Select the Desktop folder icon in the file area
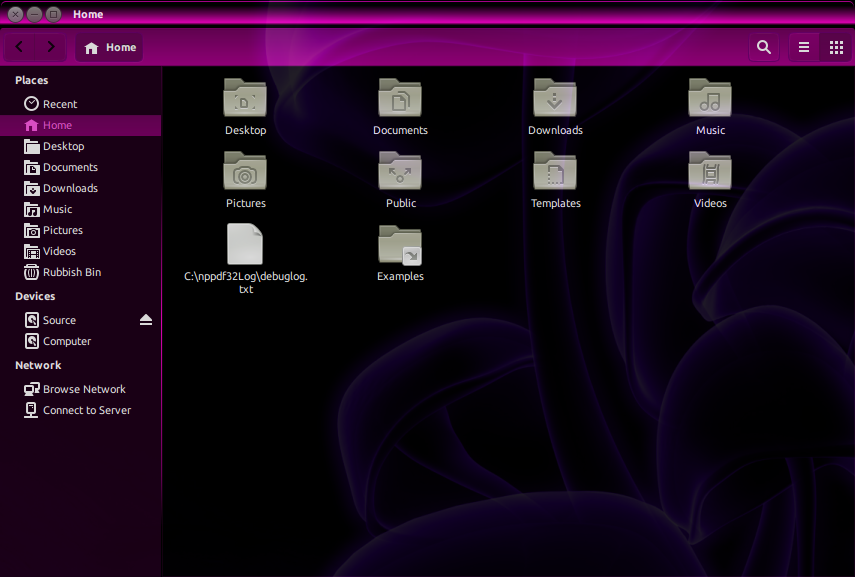Screen dimensions: 855x577 245,98
